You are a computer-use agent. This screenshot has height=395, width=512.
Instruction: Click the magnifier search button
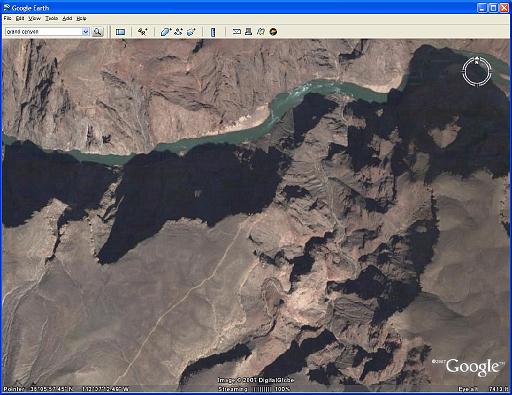click(x=97, y=32)
